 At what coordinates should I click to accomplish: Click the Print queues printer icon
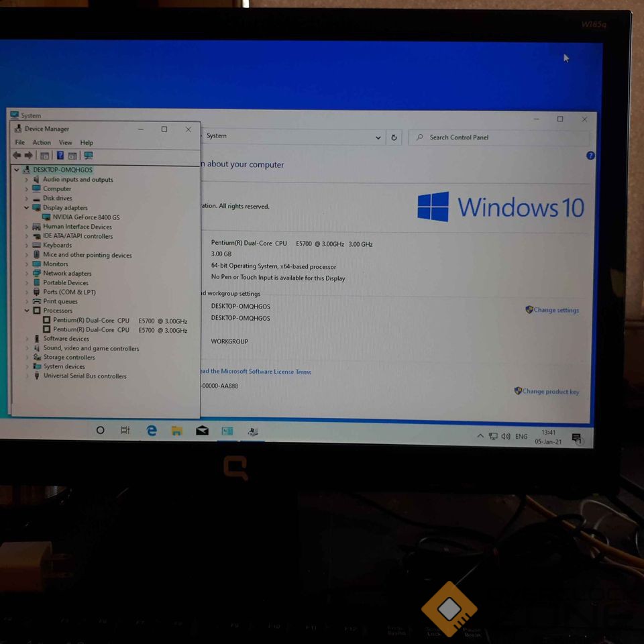coord(36,301)
